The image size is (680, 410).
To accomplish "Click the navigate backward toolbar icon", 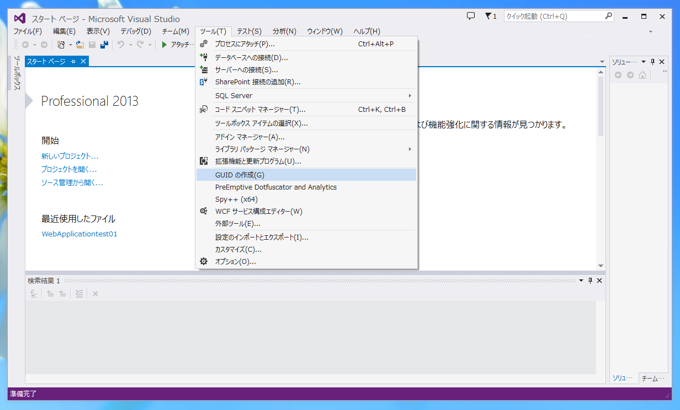I will [25, 45].
